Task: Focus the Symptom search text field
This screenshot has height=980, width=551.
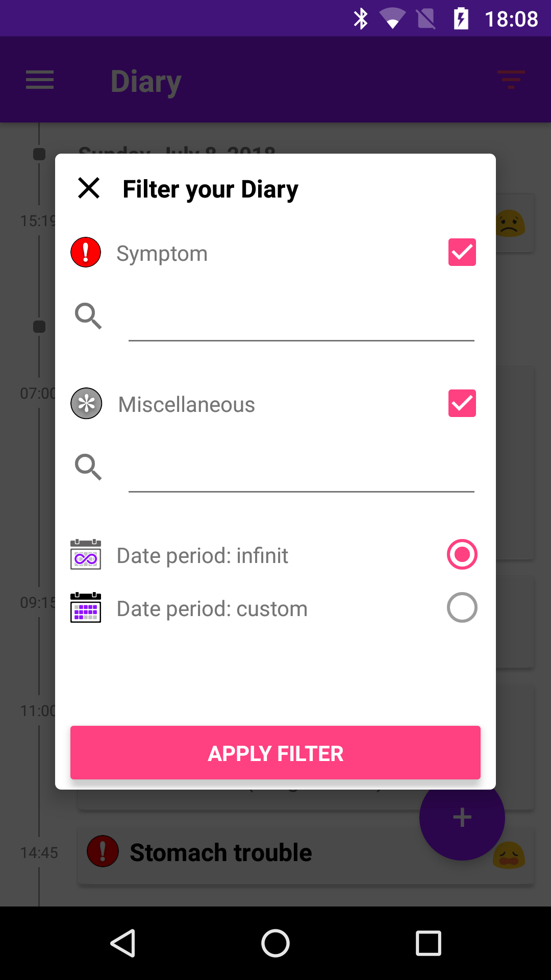Action: 301,323
